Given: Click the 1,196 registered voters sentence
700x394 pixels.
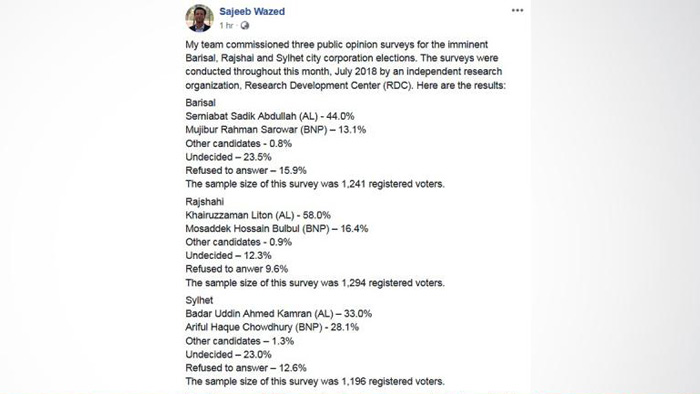Looking at the screenshot, I should [x=315, y=382].
